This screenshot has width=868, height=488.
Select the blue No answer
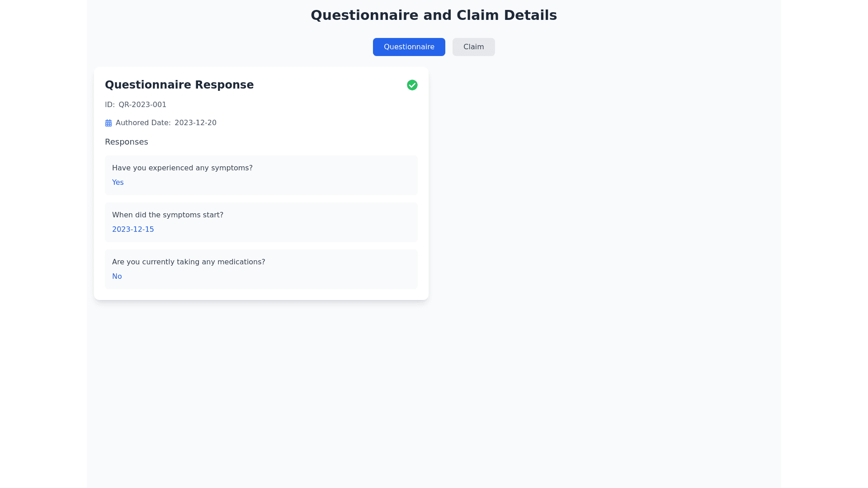pos(117,277)
